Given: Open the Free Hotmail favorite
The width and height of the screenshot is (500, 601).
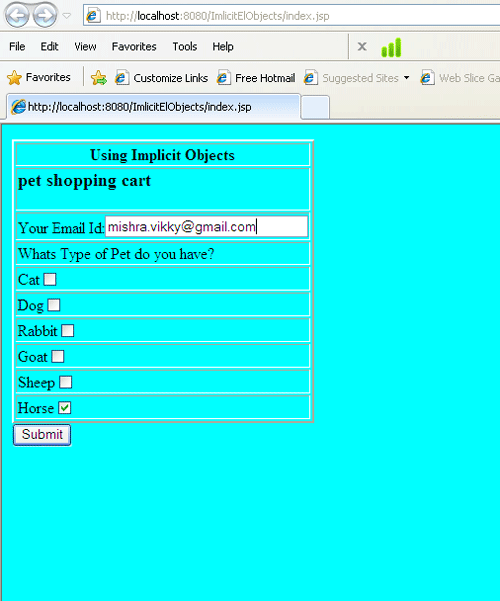Looking at the screenshot, I should 256,78.
